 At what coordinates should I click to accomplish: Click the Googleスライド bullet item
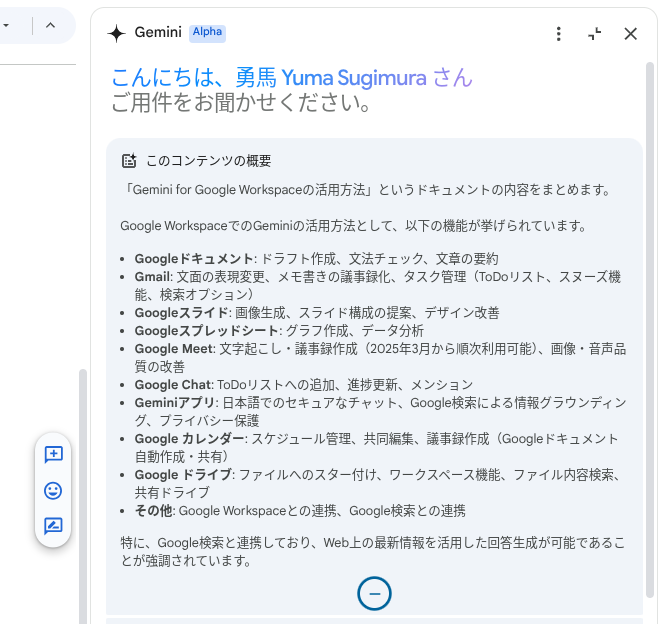click(317, 313)
